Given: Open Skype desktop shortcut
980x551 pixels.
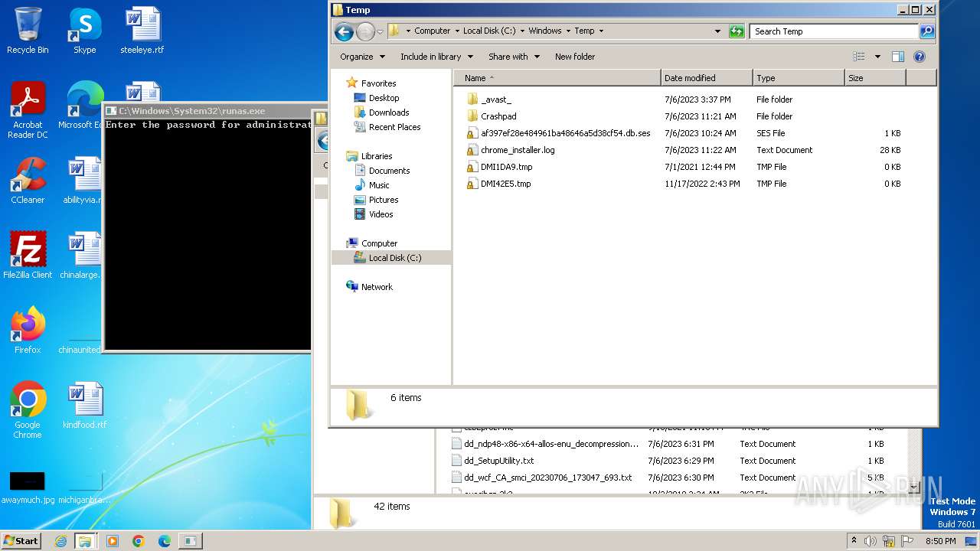Looking at the screenshot, I should click(x=84, y=31).
